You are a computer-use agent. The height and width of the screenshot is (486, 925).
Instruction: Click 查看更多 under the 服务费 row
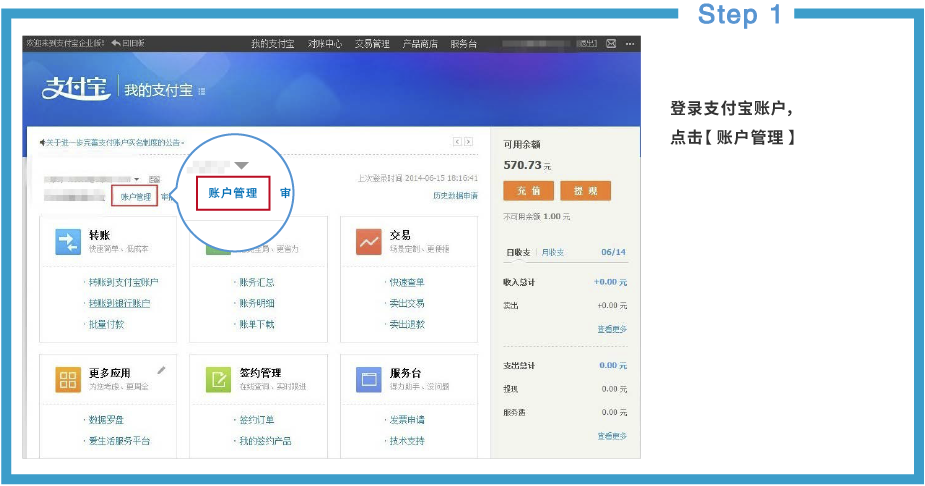(612, 436)
